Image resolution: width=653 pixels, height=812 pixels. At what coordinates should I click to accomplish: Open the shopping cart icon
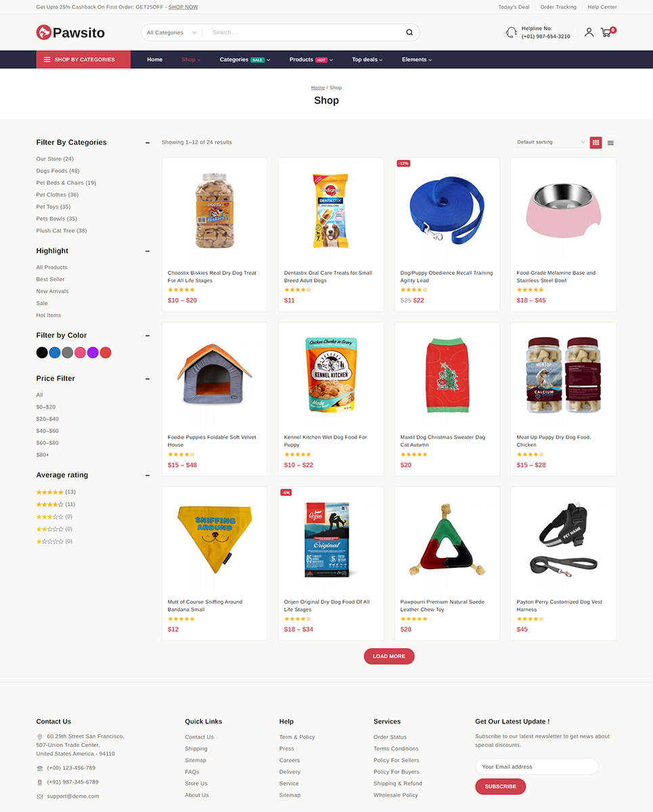[x=606, y=32]
